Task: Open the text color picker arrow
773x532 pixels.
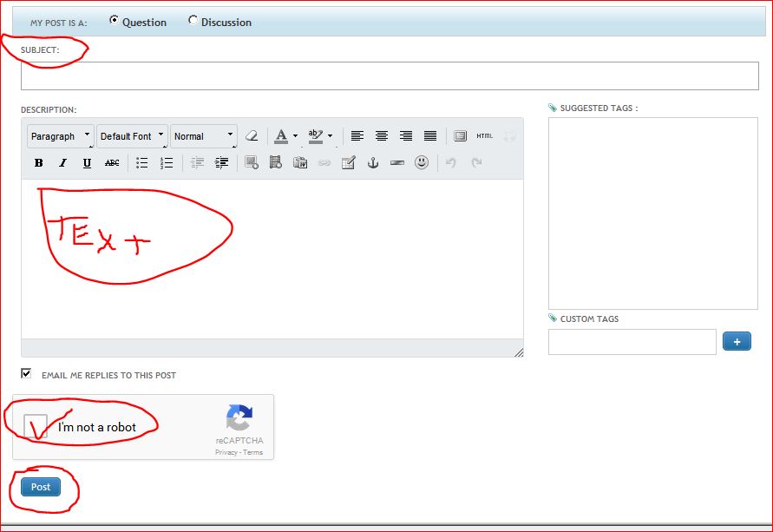Action: (x=295, y=136)
